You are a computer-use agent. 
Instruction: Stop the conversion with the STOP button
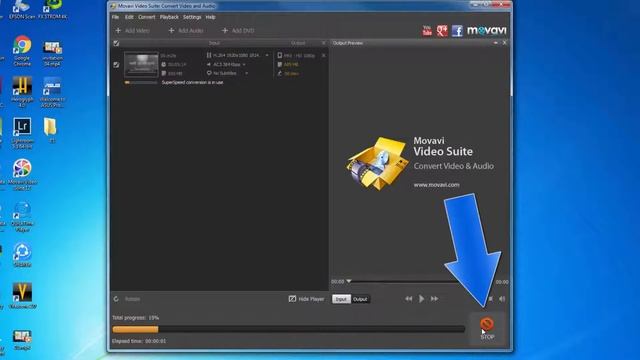coord(487,329)
